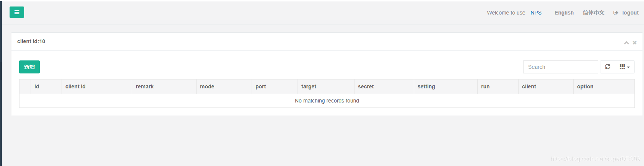Switch language to 简体中文
This screenshot has width=644, height=166.
point(594,13)
